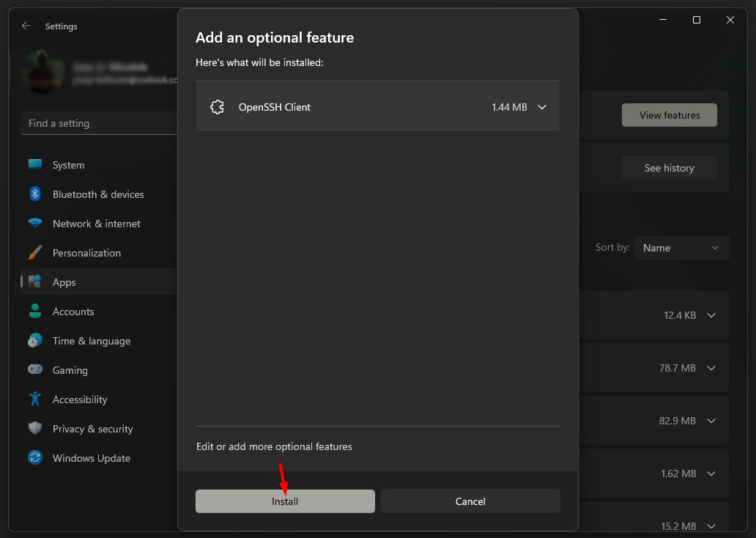Expand the OpenSSH Client details chevron
756x538 pixels.
(542, 107)
